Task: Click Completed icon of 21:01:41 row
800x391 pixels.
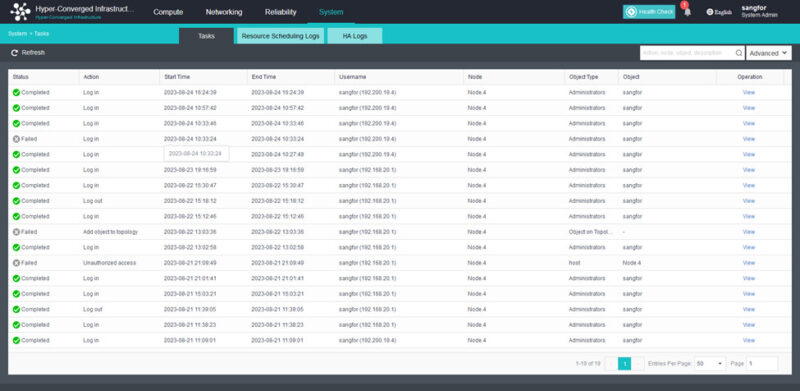Action: pyautogui.click(x=16, y=278)
